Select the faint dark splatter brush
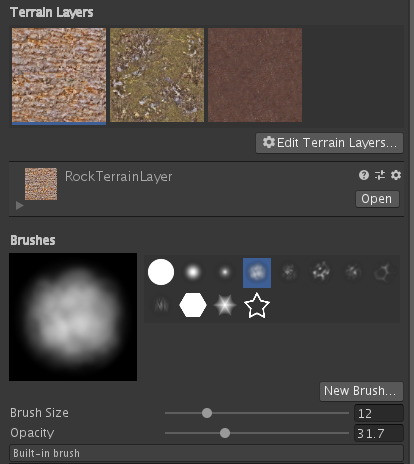The image size is (414, 464). pos(353,272)
